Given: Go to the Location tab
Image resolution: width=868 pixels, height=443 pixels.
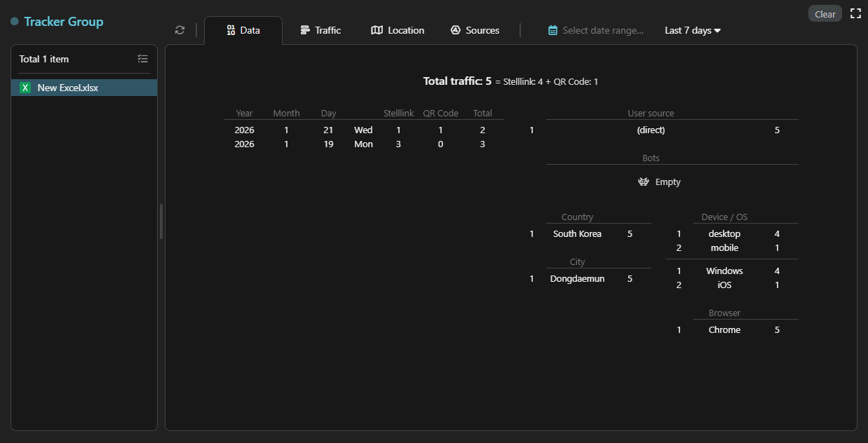Looking at the screenshot, I should 398,30.
